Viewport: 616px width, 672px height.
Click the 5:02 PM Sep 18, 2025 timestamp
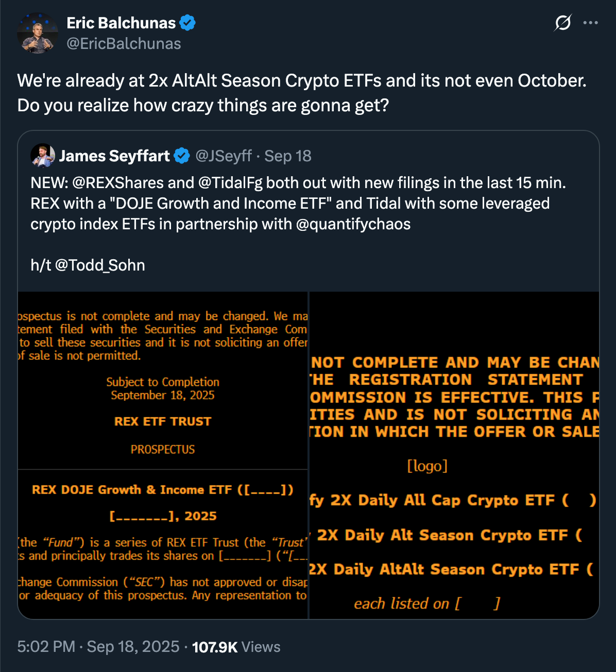click(98, 647)
